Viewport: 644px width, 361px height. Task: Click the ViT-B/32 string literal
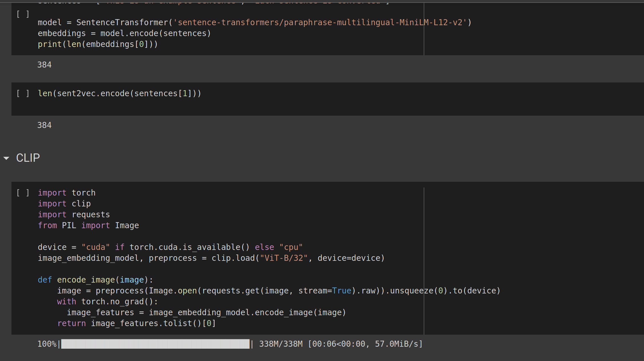[283, 258]
